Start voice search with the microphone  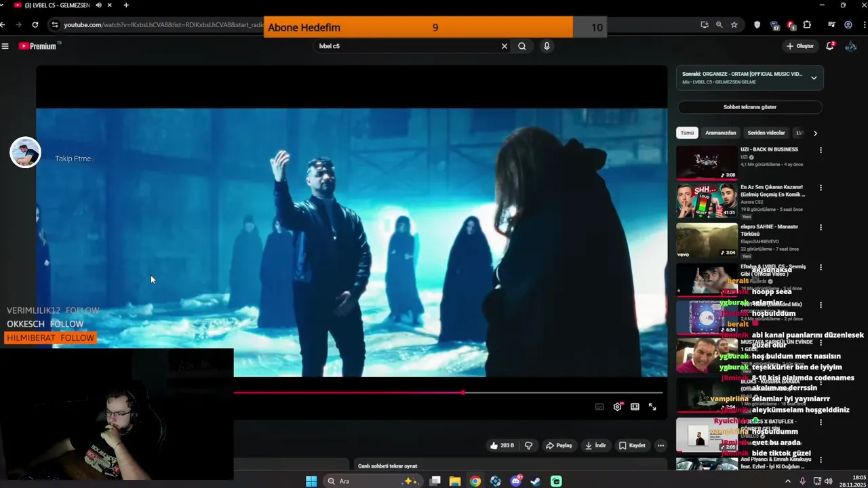(x=547, y=46)
